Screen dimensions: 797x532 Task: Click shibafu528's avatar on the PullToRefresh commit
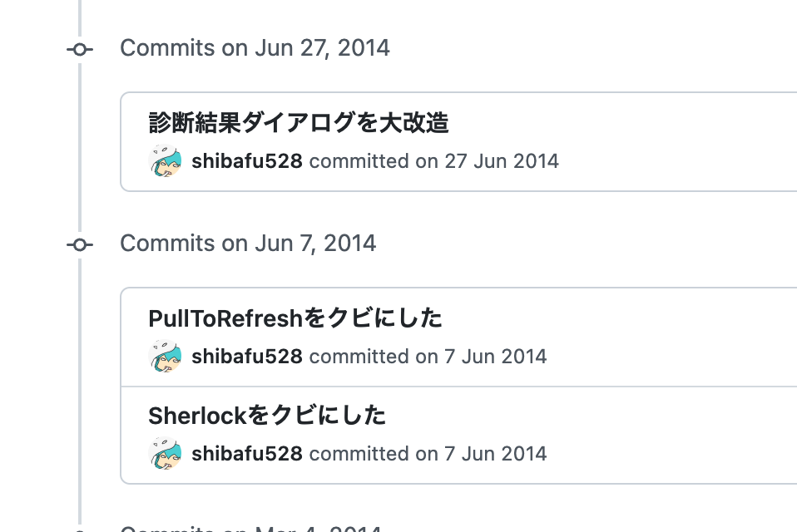(x=165, y=357)
